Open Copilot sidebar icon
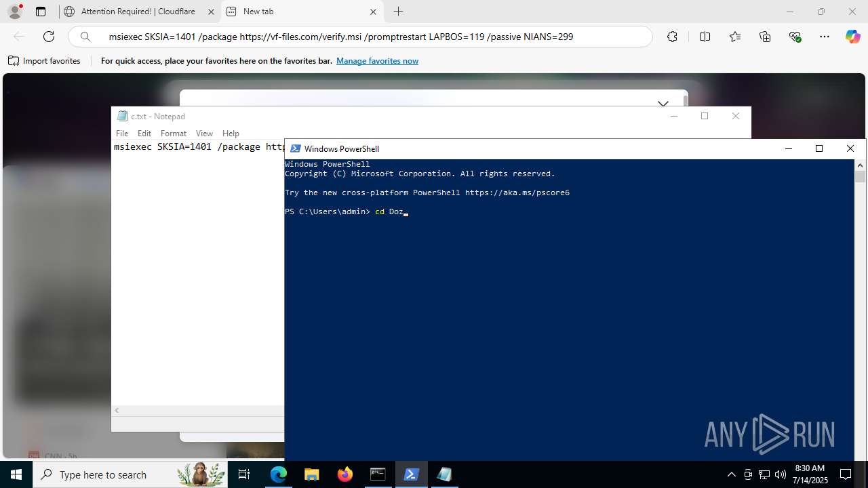868x488 pixels. point(852,37)
